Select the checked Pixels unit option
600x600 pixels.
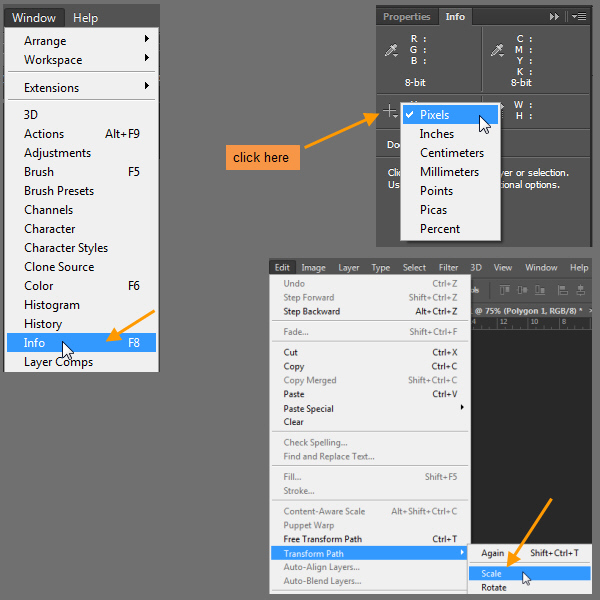[x=448, y=115]
